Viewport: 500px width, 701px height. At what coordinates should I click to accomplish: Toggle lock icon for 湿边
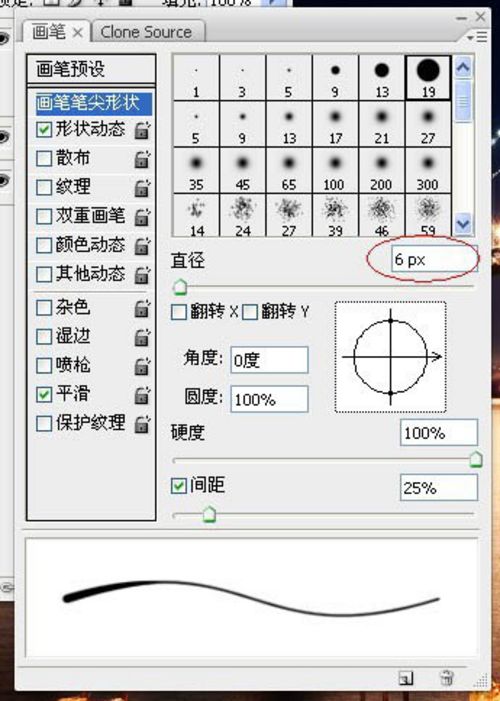(x=142, y=337)
